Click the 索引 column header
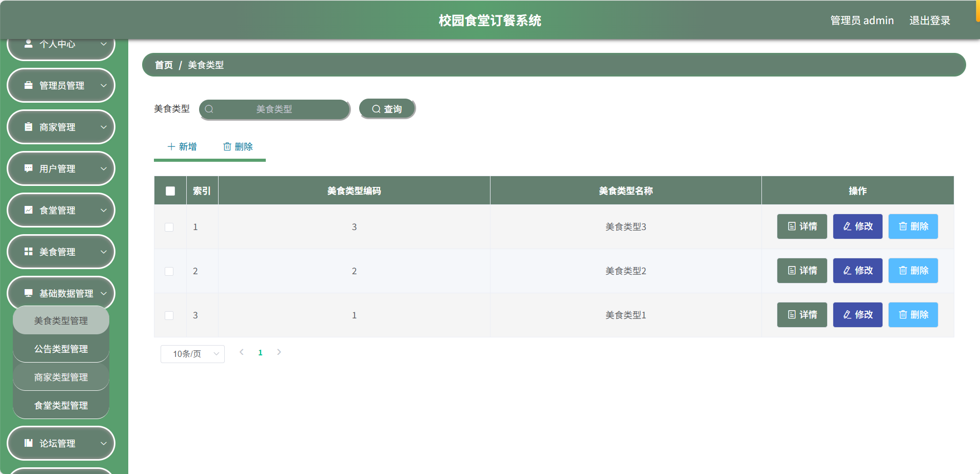The width and height of the screenshot is (980, 474). (202, 191)
